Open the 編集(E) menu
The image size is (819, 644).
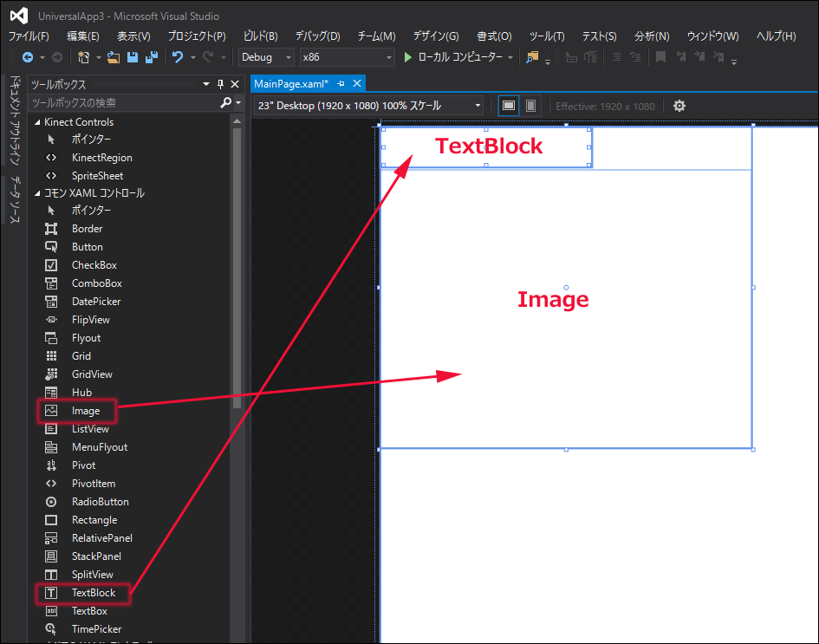(x=83, y=36)
